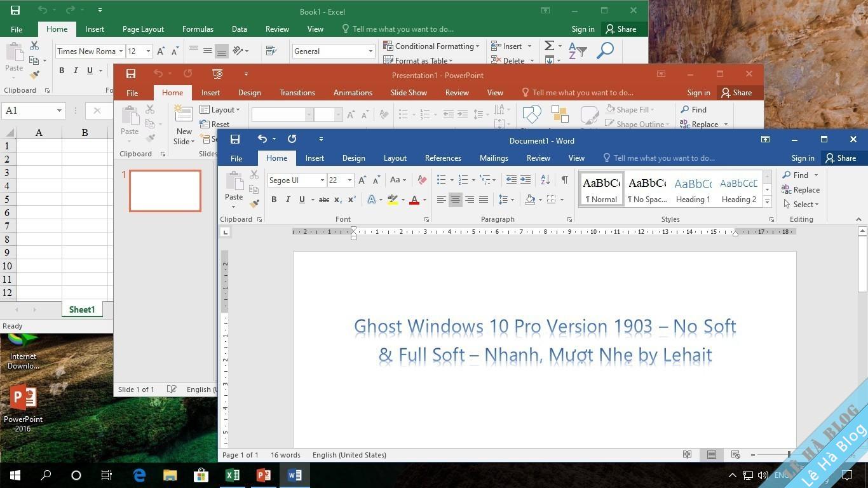Open Word Mailings tab
Screen dimensions: 868x488
(x=494, y=158)
